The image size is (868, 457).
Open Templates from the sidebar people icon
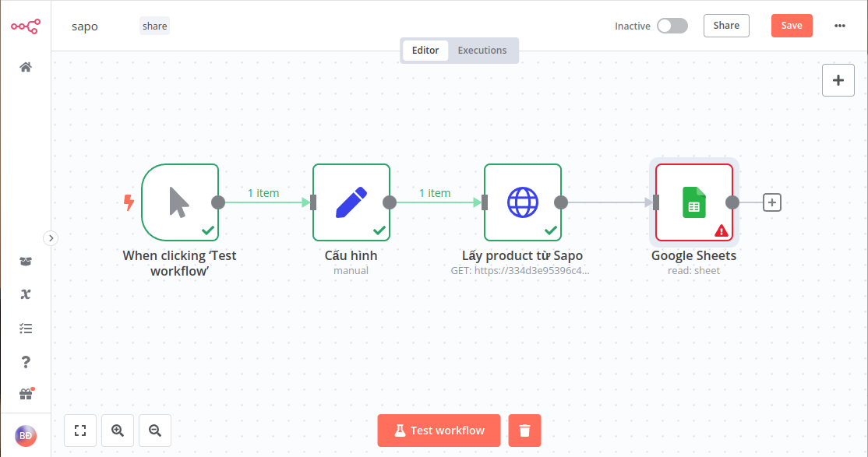pyautogui.click(x=25, y=261)
